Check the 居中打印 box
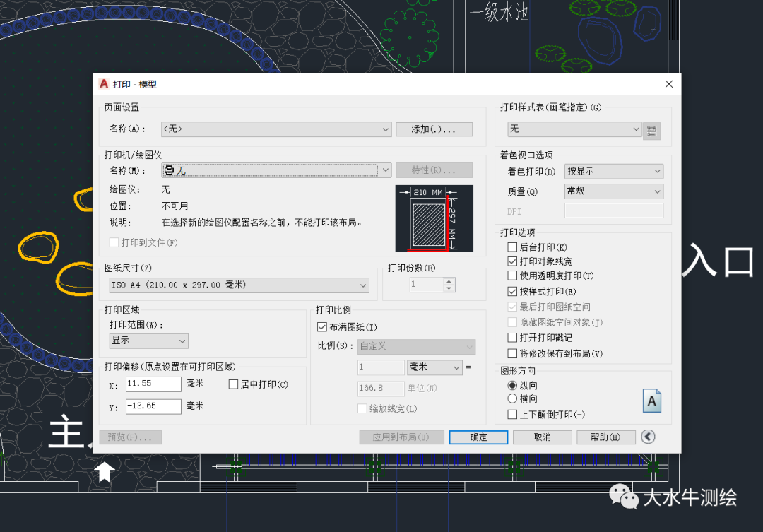This screenshot has height=532, width=763. (234, 384)
